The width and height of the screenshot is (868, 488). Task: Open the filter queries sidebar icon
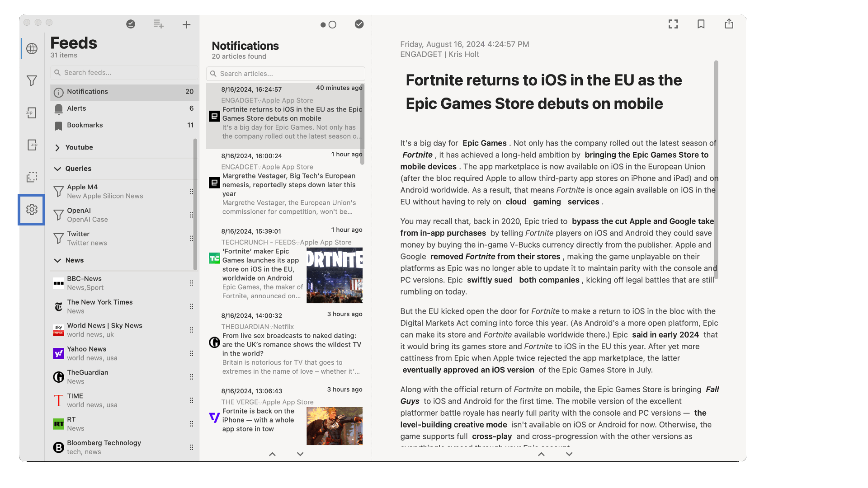(32, 81)
